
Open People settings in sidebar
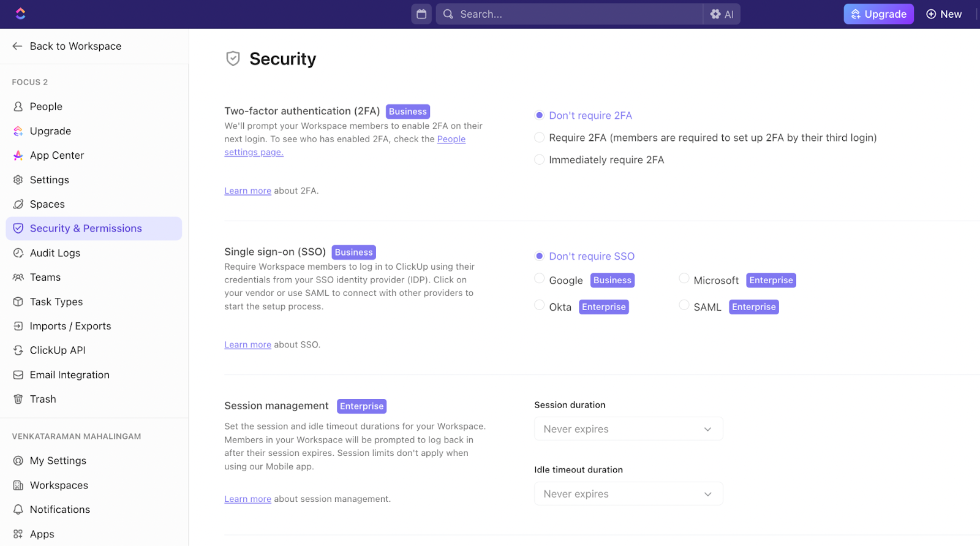(94, 107)
